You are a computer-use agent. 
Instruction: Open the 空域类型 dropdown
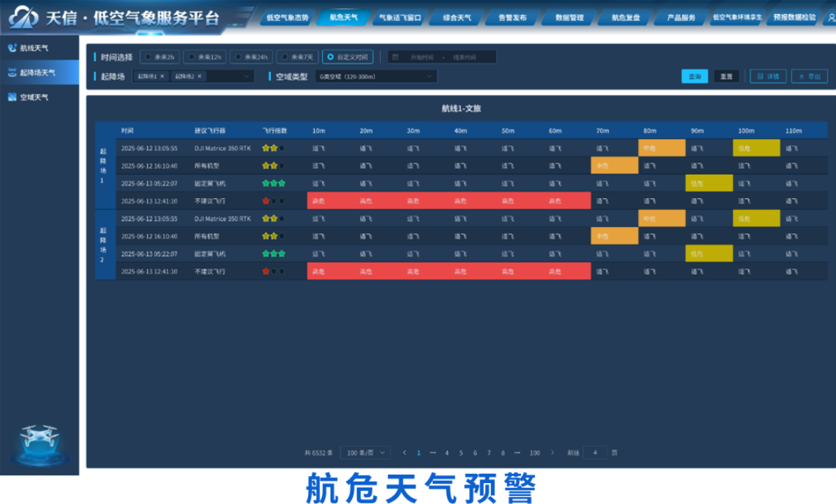[376, 76]
